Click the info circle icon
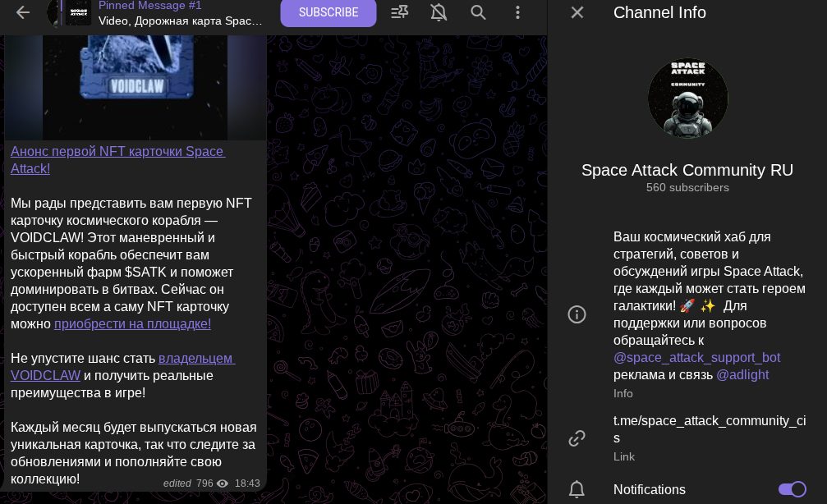This screenshot has height=504, width=827. tap(577, 314)
